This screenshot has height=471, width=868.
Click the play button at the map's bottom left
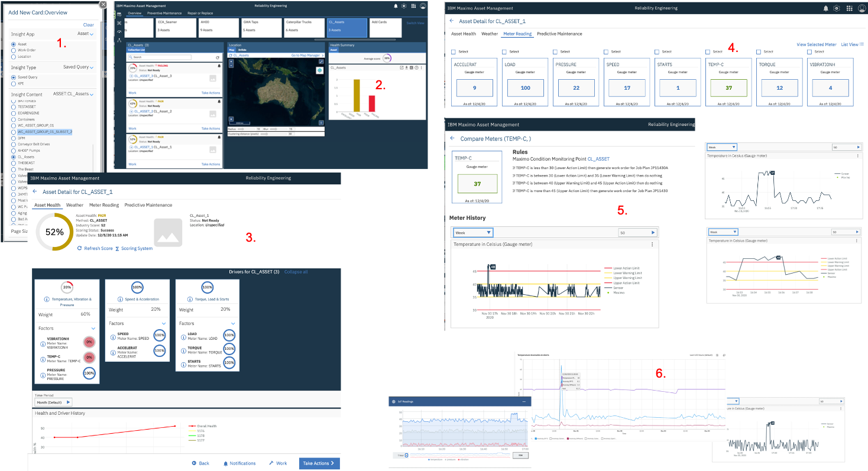coord(231,118)
